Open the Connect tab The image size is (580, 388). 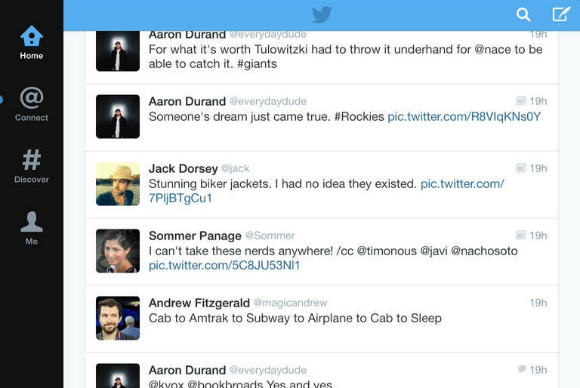click(31, 104)
